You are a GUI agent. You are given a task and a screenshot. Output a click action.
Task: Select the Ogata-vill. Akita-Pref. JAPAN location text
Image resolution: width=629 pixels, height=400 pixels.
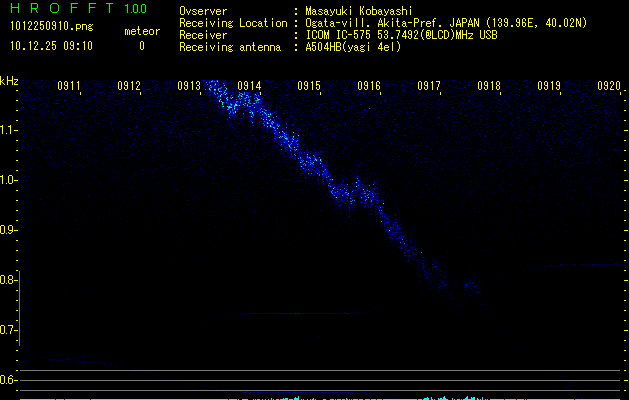(446, 23)
